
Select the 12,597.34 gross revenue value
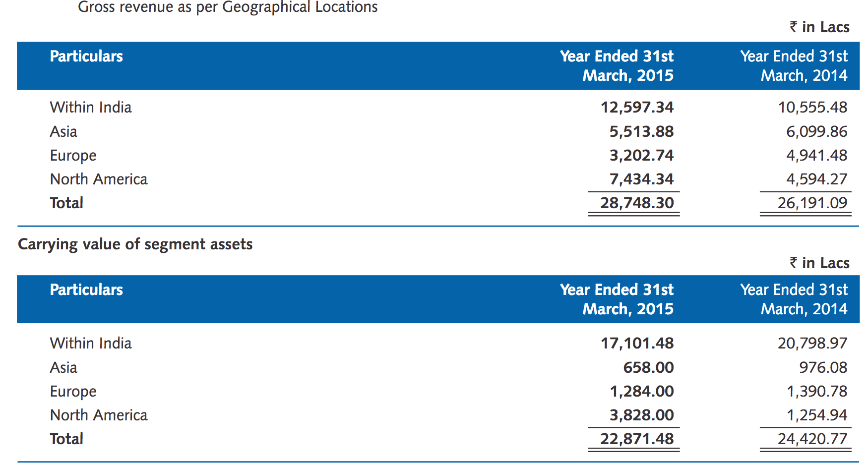pyautogui.click(x=637, y=107)
